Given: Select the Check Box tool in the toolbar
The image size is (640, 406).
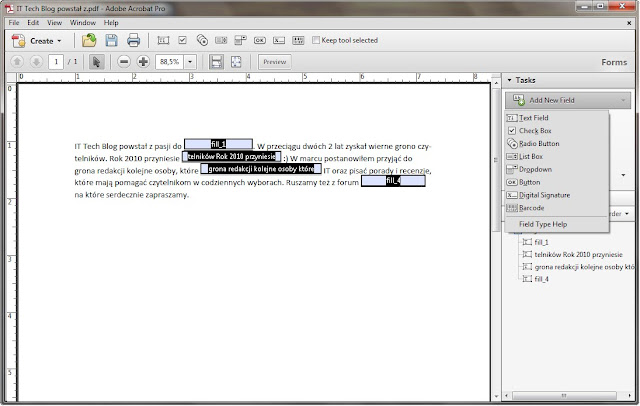Looking at the screenshot, I should point(182,40).
